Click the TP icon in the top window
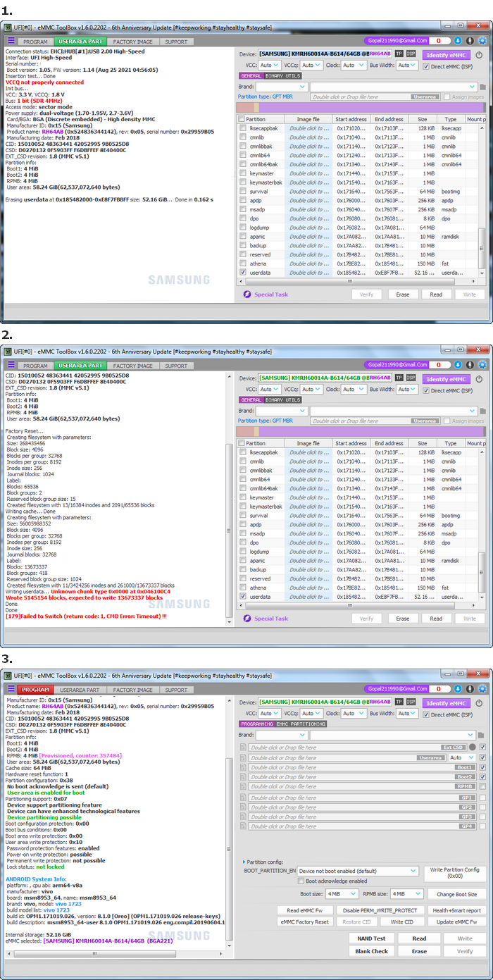Image resolution: width=493 pixels, height=980 pixels. coord(399,54)
